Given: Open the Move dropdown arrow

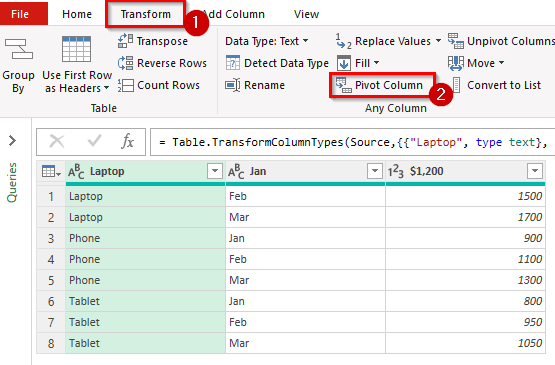Looking at the screenshot, I should point(502,63).
